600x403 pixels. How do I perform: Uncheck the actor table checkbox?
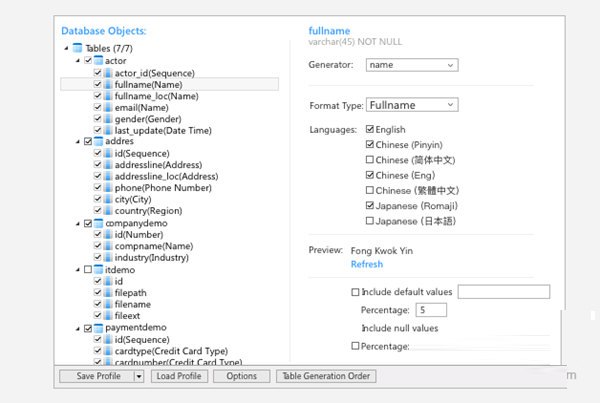[x=88, y=60]
